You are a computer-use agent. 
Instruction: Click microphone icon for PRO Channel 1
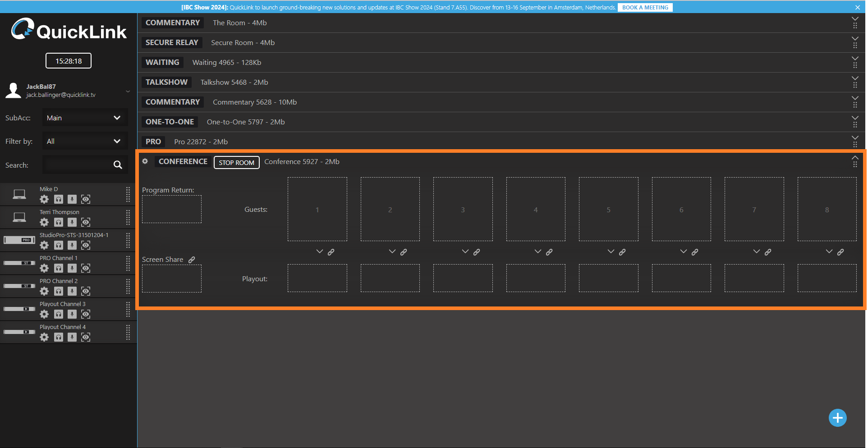click(x=72, y=268)
